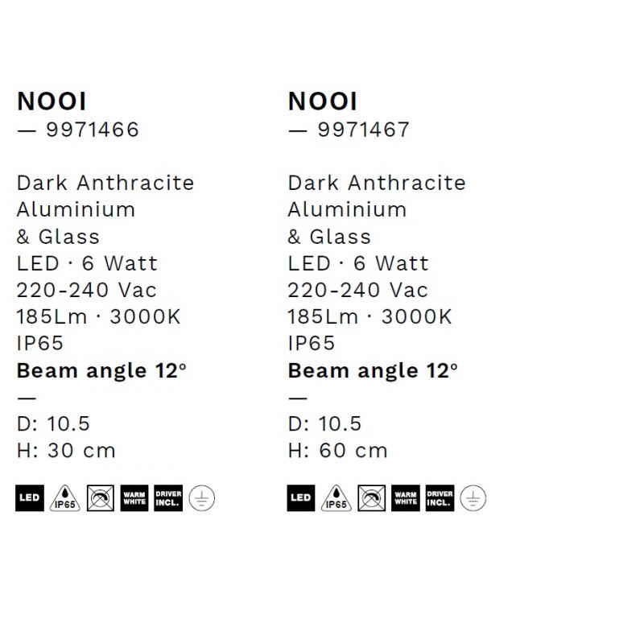The height and width of the screenshot is (644, 644).
Task: Select the left NOOI product title
Action: (x=52, y=101)
